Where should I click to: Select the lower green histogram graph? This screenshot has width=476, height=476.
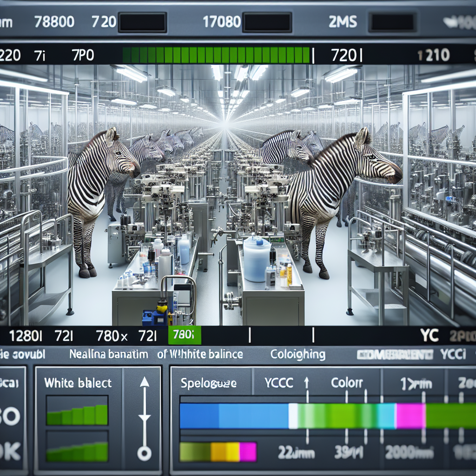77,446
